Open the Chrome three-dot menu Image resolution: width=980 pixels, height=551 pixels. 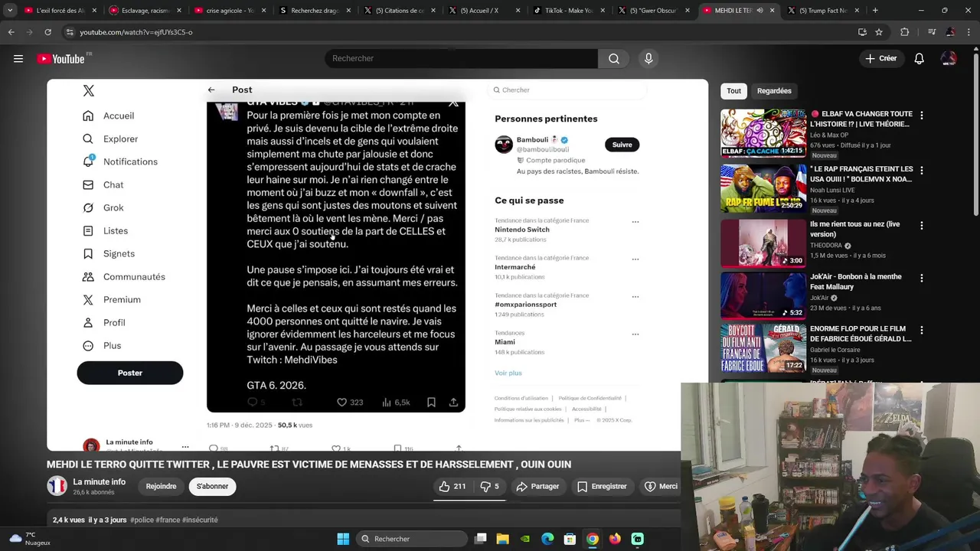[x=968, y=32]
